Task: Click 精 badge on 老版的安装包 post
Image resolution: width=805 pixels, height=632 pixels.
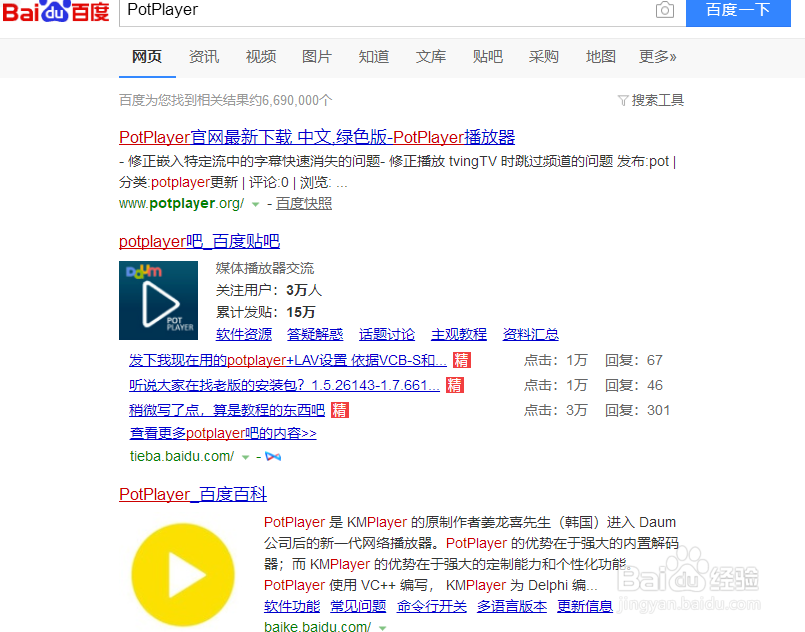Action: [x=455, y=385]
